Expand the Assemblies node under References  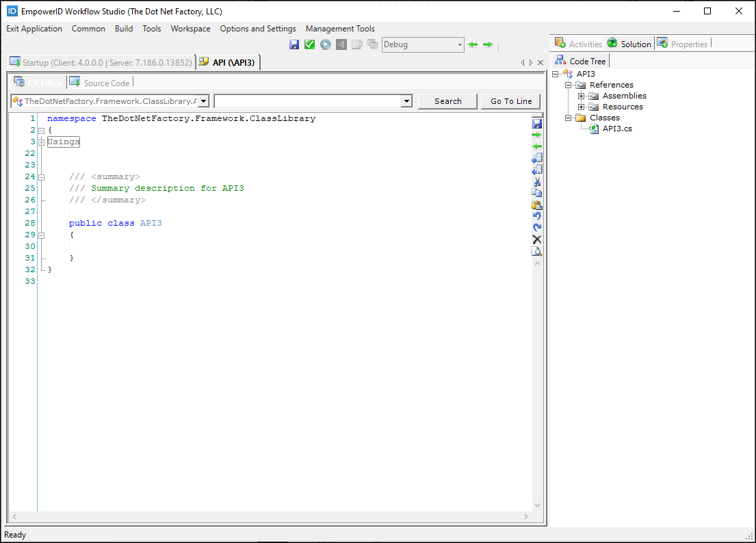581,96
